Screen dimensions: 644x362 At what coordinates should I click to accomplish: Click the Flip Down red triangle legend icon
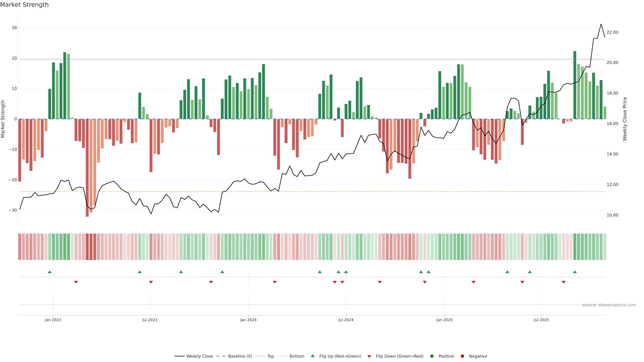tap(369, 356)
